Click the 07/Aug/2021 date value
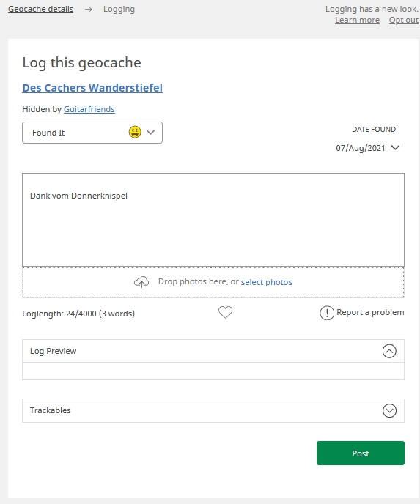The height and width of the screenshot is (504, 420). coord(361,148)
